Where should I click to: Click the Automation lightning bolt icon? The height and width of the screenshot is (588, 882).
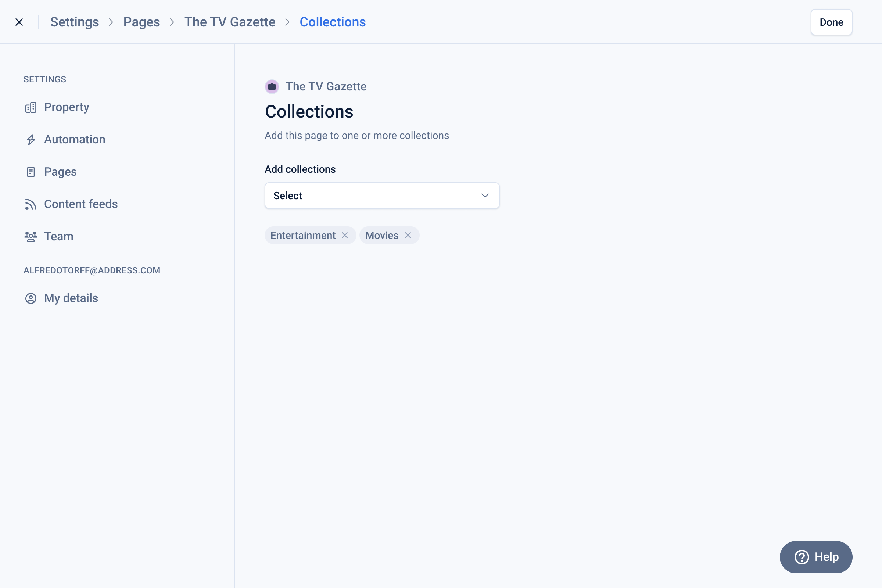coord(31,140)
